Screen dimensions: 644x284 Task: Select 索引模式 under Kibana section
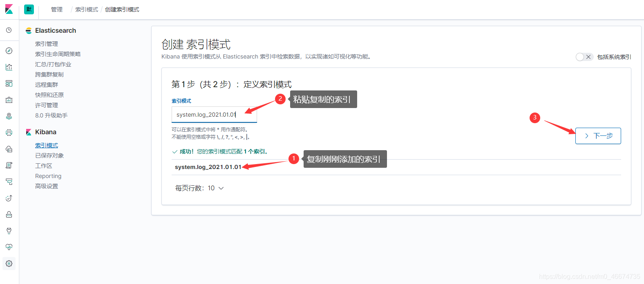(x=47, y=145)
